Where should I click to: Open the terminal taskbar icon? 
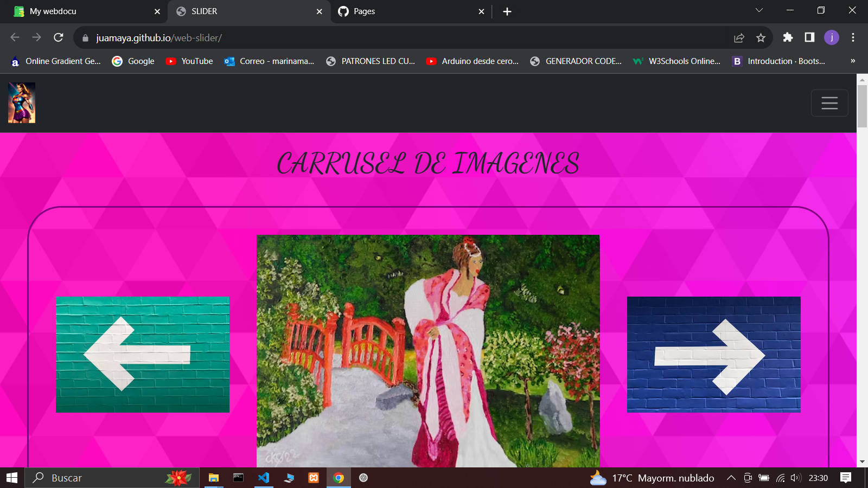pos(238,478)
